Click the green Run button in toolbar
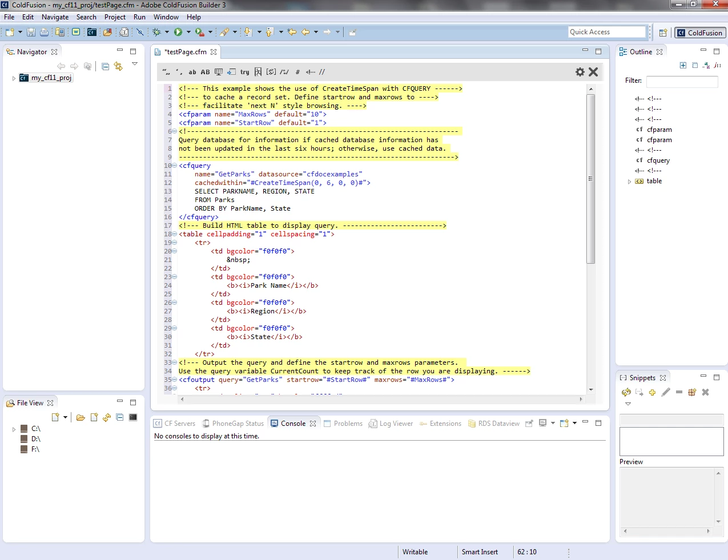The width and height of the screenshot is (728, 560). [x=178, y=33]
